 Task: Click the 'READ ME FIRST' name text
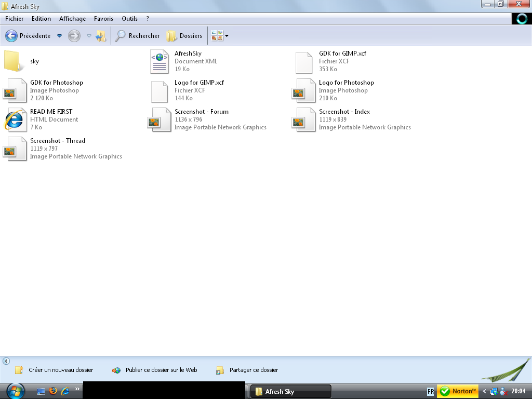(51, 112)
